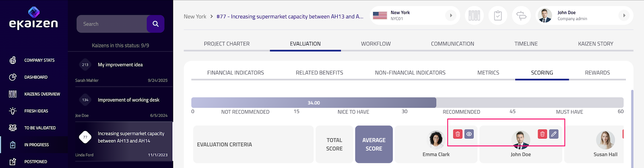This screenshot has height=168, width=644.
Task: Click the New York breadcrumb link
Action: (x=195, y=16)
